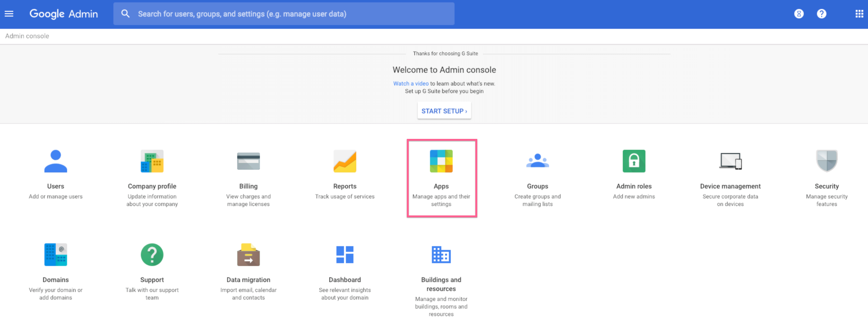Click the Reports label

(x=345, y=186)
